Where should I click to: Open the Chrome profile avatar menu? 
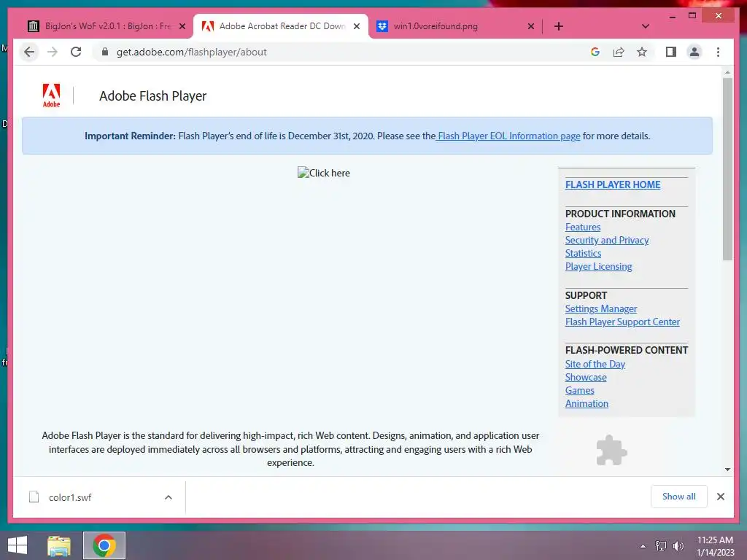point(694,52)
